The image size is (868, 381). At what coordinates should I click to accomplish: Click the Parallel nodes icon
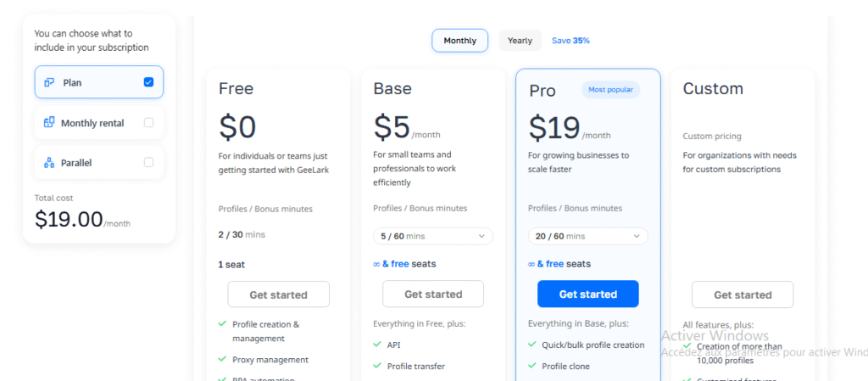(x=49, y=162)
